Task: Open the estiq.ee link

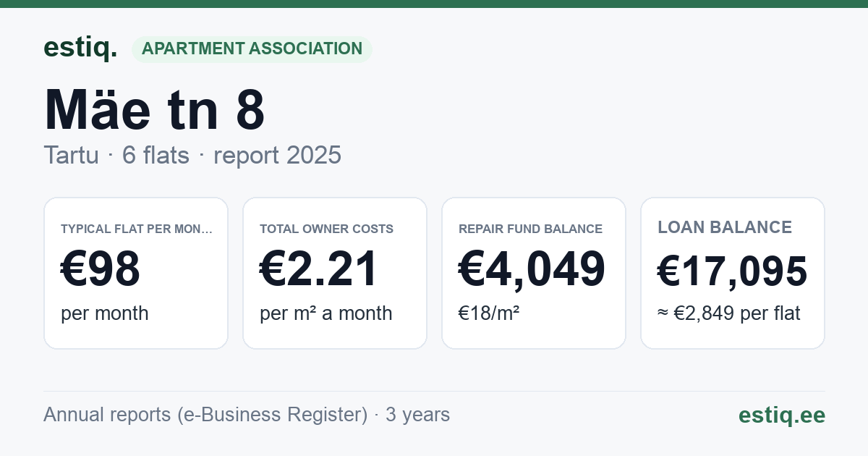Action: click(781, 415)
